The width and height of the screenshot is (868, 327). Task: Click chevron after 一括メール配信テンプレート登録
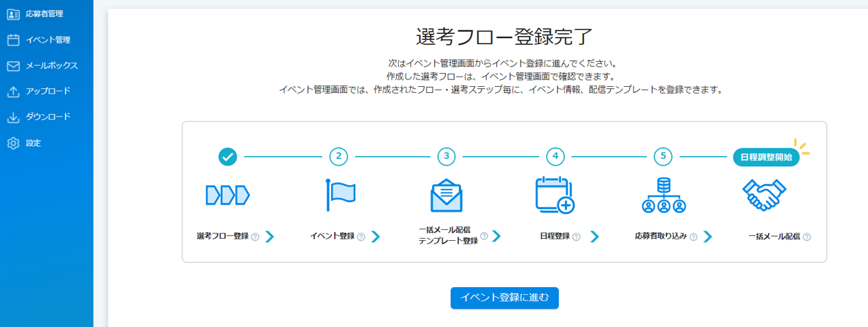coord(496,236)
